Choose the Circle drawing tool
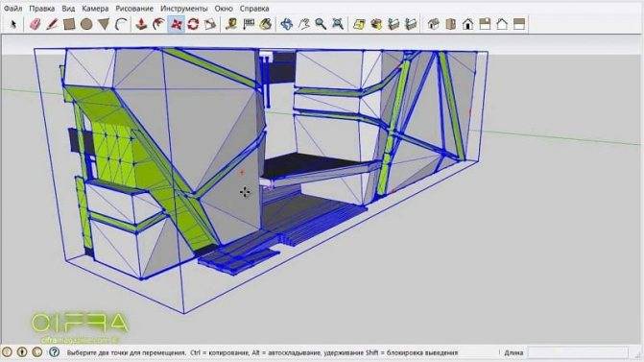This screenshot has width=644, height=362. coord(86,24)
